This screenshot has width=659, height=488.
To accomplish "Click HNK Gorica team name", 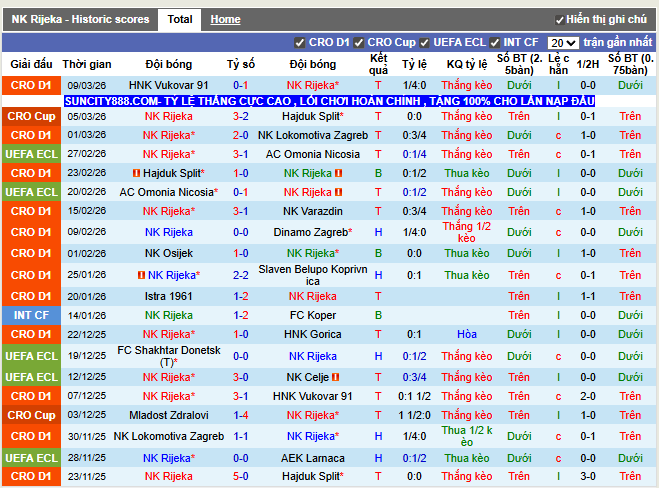I will (x=313, y=334).
